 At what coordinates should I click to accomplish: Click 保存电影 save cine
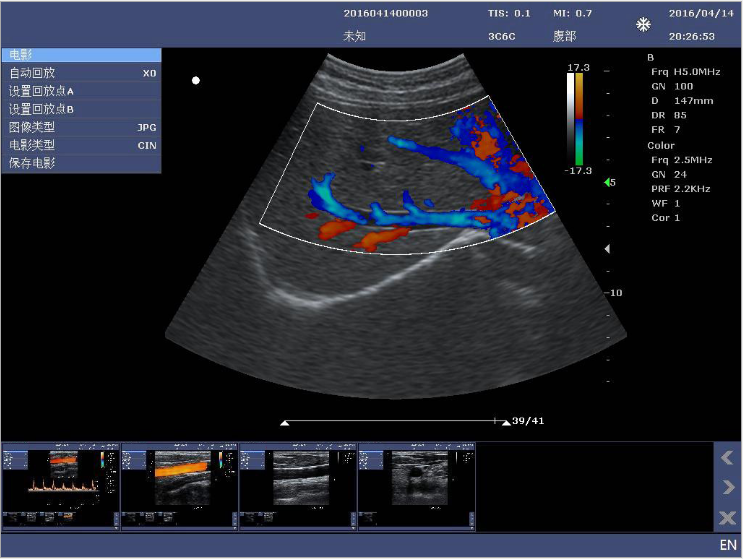click(x=82, y=163)
